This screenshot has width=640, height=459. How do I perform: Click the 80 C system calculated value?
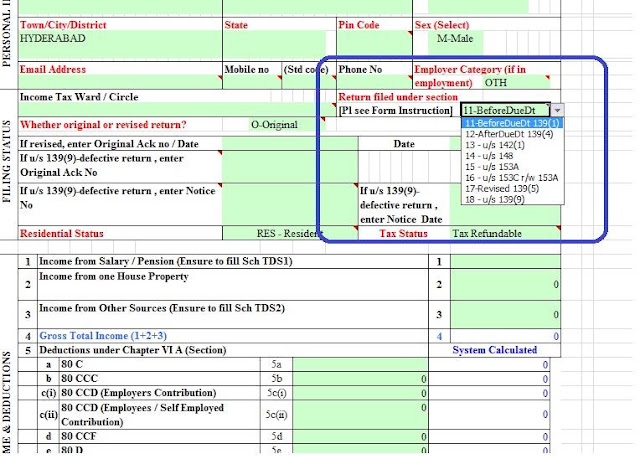click(x=490, y=364)
